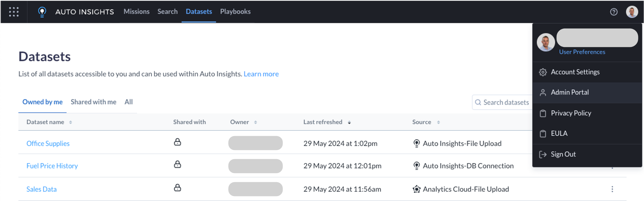Screen dimensions: 644x201
Task: View the Privacy Policy menu item
Action: [x=587, y=113]
